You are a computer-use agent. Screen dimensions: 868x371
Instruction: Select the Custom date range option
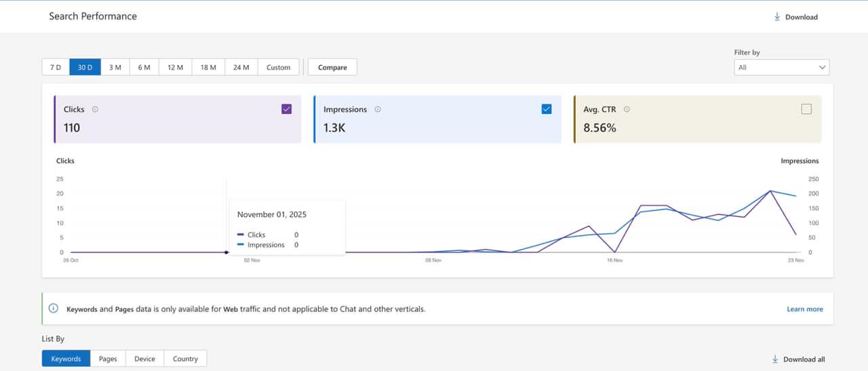(278, 67)
